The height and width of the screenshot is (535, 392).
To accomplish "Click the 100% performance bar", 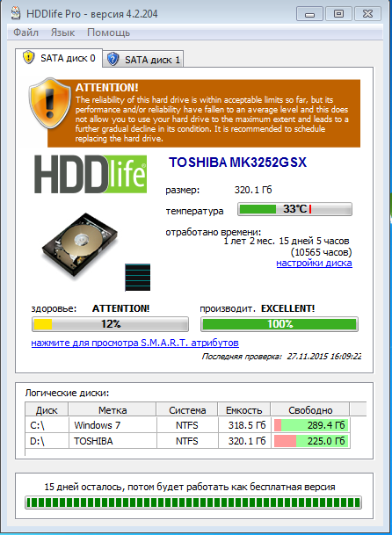I will pos(279,324).
